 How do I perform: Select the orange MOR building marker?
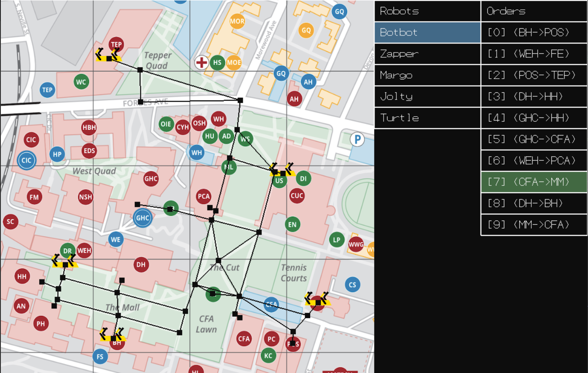pos(237,21)
